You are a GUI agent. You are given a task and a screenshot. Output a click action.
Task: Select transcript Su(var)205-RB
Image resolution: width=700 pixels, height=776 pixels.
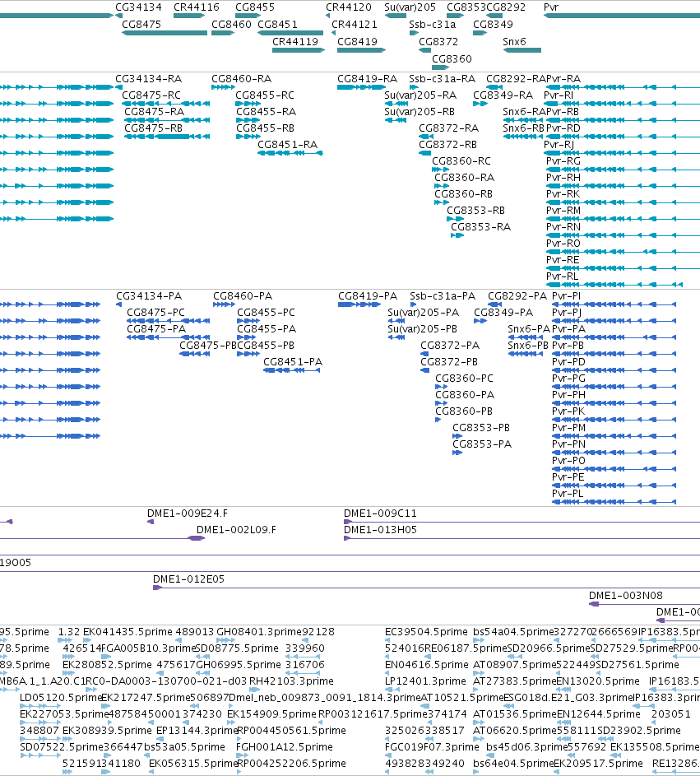[420, 111]
